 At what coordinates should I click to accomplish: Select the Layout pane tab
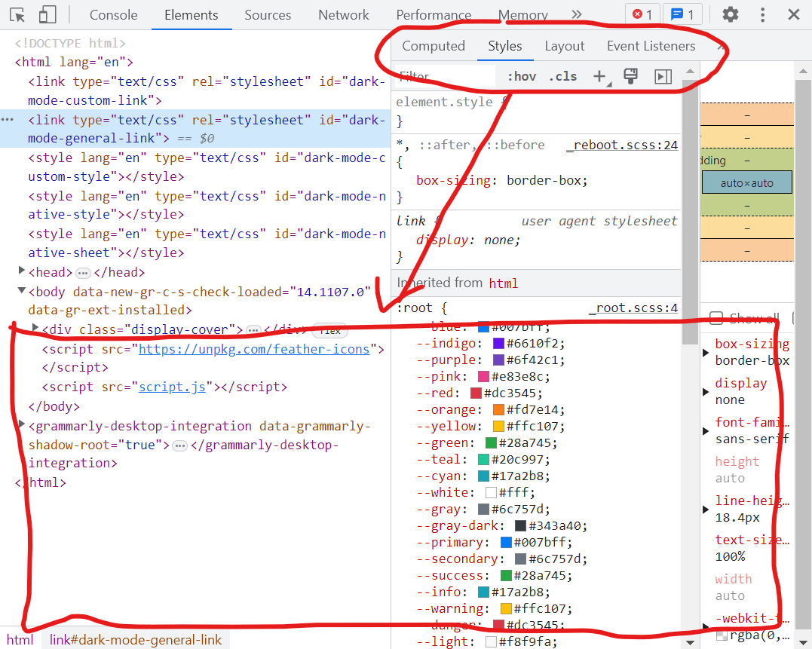565,46
